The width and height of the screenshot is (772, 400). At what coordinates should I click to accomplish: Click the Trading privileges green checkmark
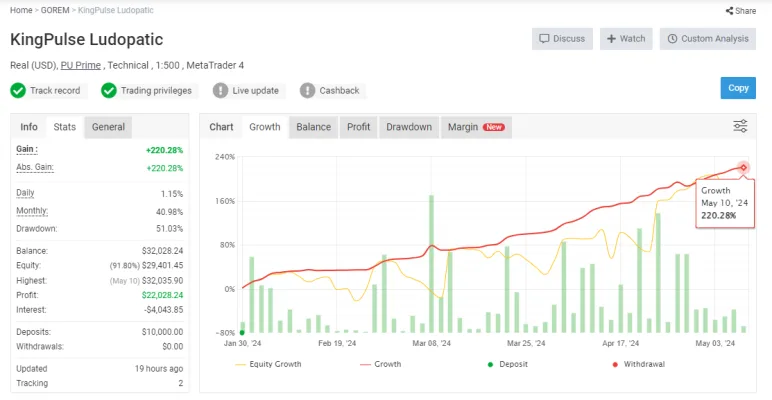109,91
